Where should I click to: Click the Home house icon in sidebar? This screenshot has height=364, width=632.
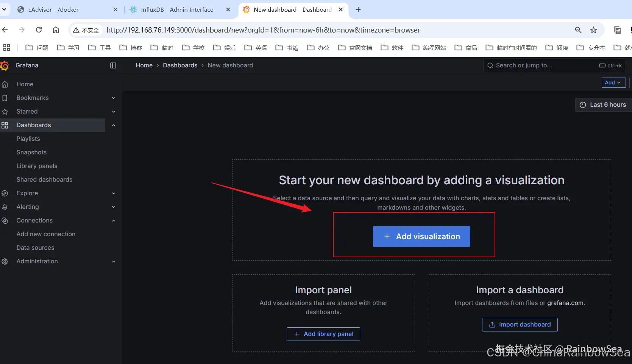click(x=5, y=84)
